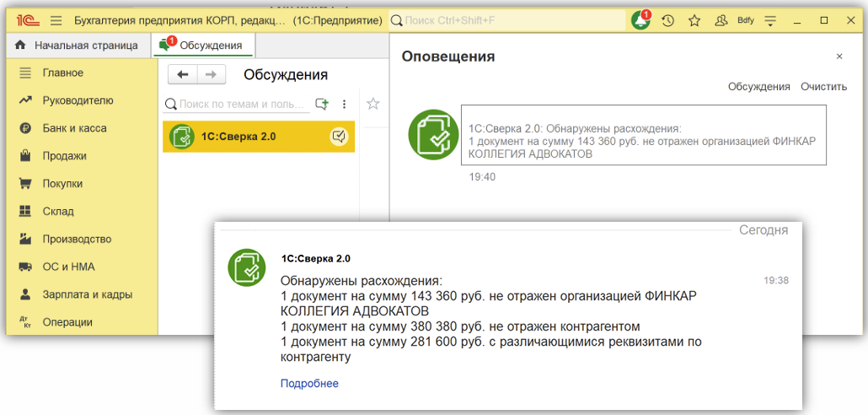The width and height of the screenshot is (868, 415).
Task: Open the Продажи section
Action: click(x=64, y=156)
